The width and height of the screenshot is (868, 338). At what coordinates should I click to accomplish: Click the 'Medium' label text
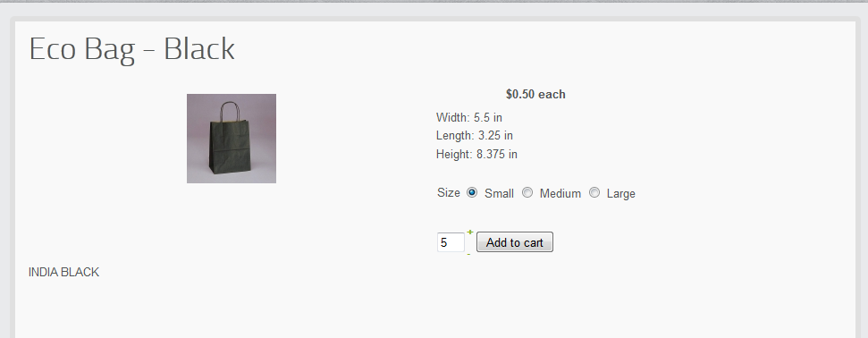click(560, 193)
